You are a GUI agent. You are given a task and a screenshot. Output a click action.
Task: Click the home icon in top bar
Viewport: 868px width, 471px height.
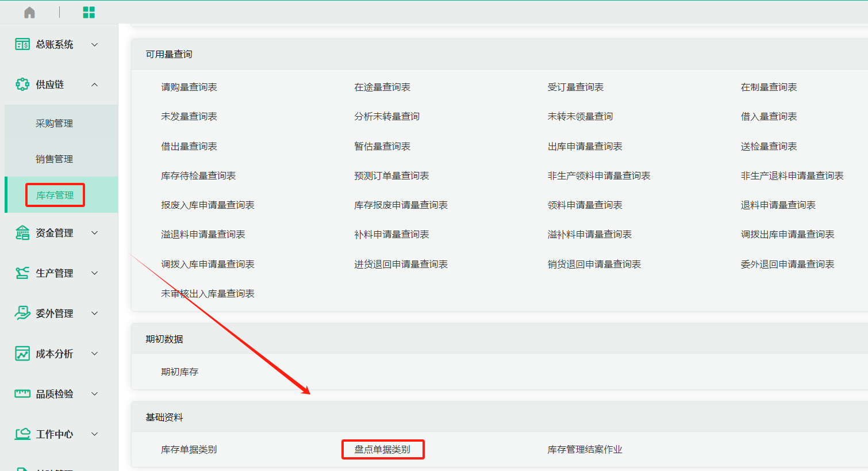[x=29, y=12]
